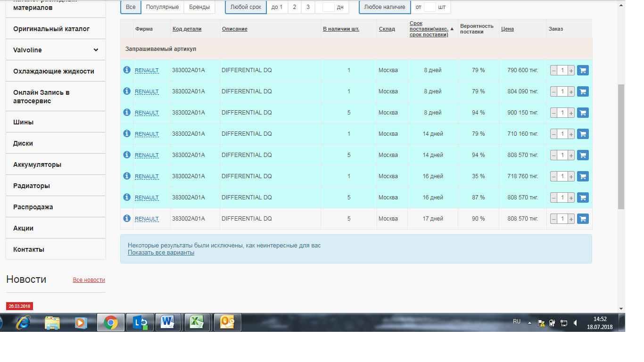Decrease quantity for 900 150 тнг. item

point(553,113)
